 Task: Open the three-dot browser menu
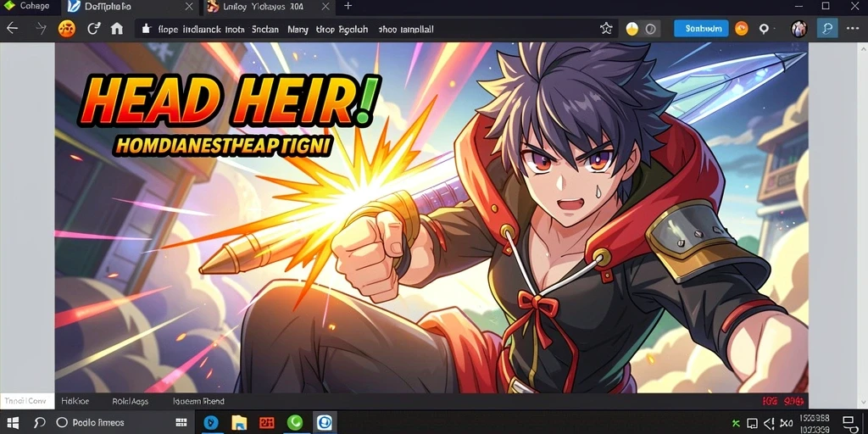[853, 28]
